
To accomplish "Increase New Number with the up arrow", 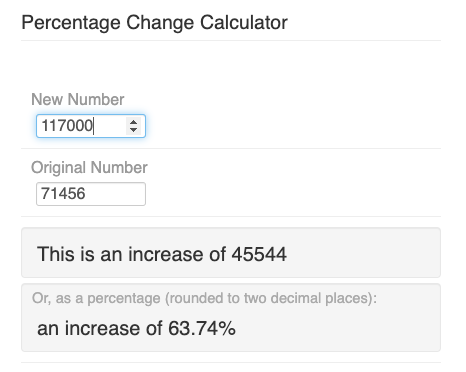I will (134, 122).
